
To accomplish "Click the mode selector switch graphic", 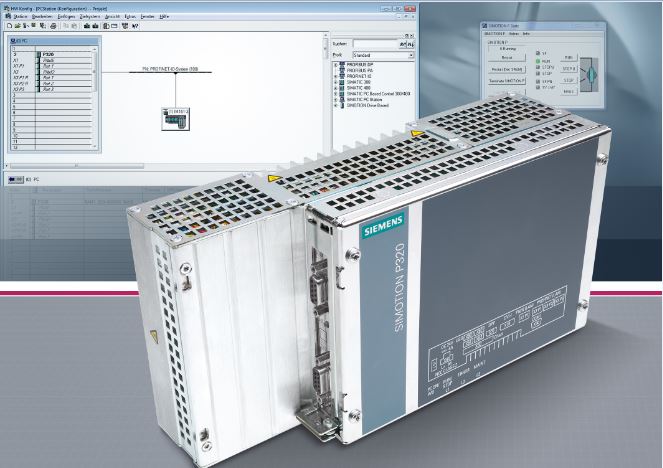I will click(x=590, y=74).
